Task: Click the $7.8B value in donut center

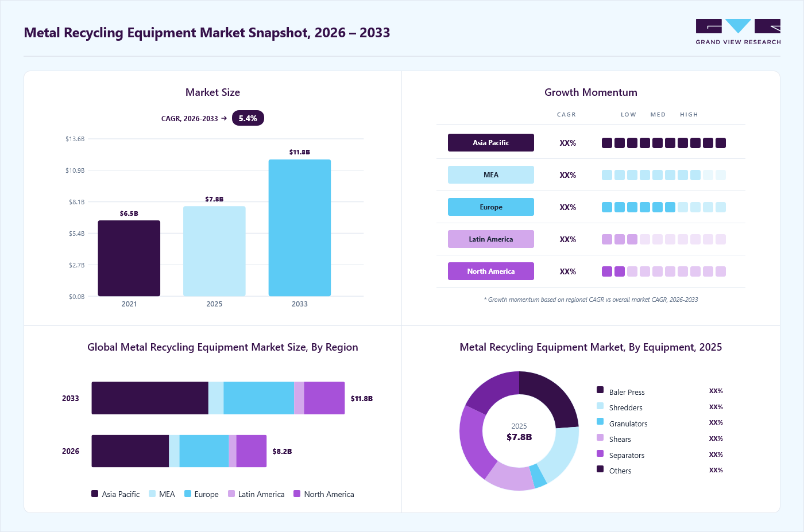Action: coord(519,437)
